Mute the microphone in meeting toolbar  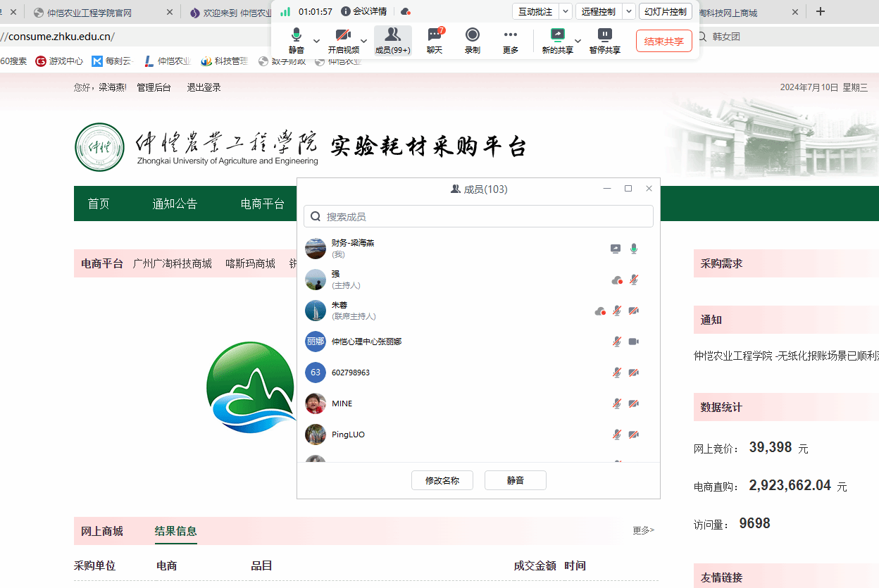pyautogui.click(x=297, y=36)
